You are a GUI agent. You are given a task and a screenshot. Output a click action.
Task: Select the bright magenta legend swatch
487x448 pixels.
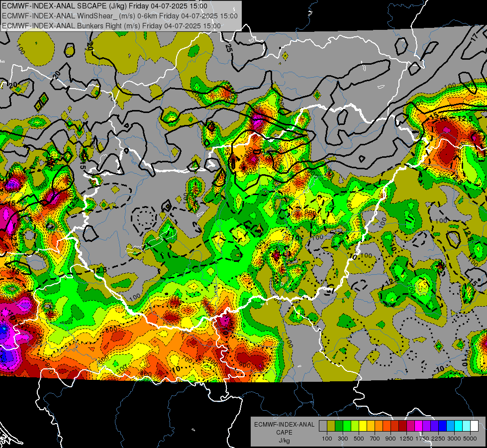click(x=419, y=426)
